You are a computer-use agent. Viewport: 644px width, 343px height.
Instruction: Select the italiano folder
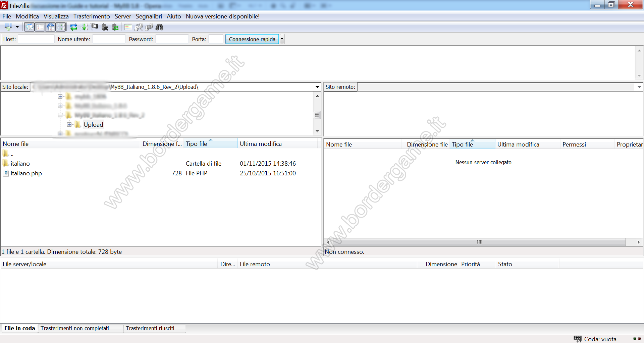20,164
